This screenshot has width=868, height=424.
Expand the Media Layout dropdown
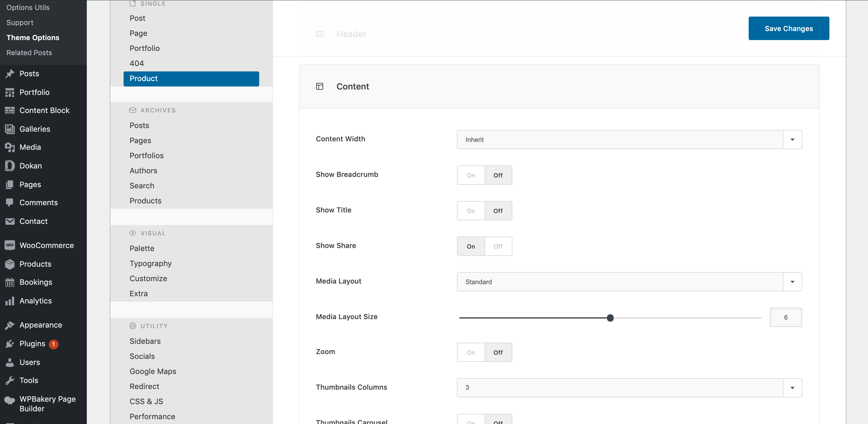tap(792, 282)
